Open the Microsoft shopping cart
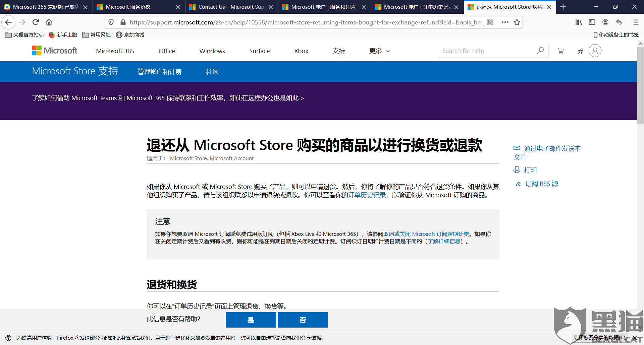This screenshot has width=644, height=345. pos(560,51)
